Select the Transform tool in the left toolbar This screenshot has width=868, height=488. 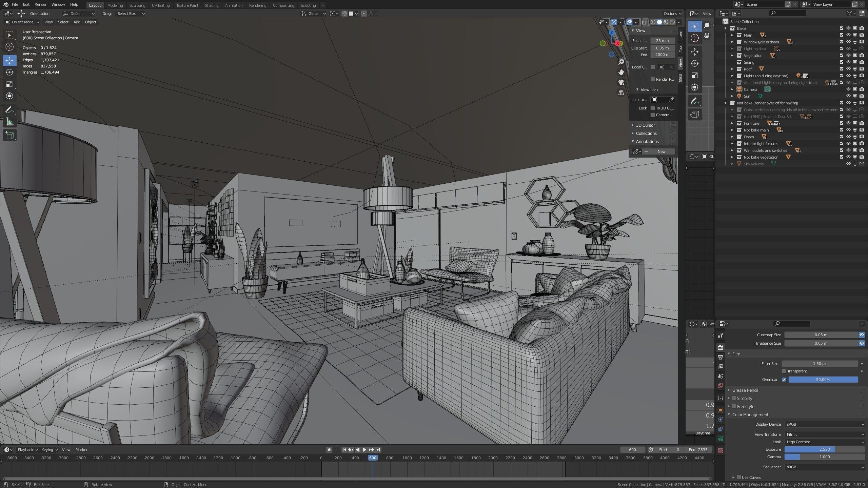click(9, 96)
